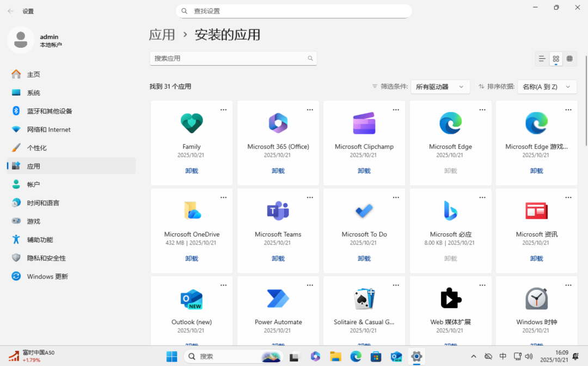Open more options for Microsoft Edge
This screenshot has height=366, width=588.
point(482,110)
